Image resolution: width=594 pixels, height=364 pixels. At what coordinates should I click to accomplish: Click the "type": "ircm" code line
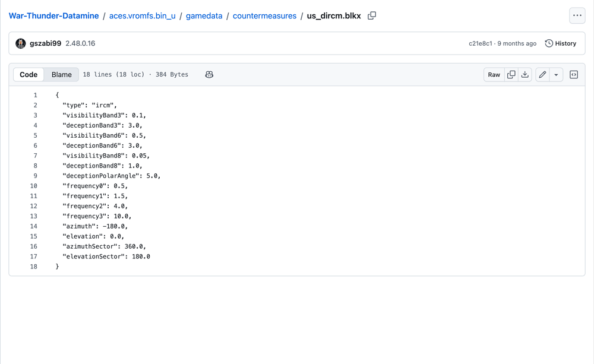pyautogui.click(x=90, y=105)
